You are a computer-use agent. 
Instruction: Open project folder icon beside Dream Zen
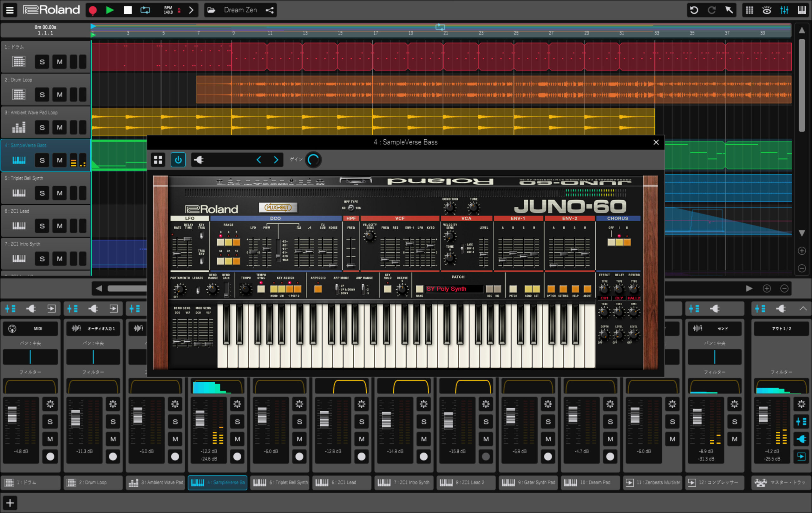click(211, 10)
